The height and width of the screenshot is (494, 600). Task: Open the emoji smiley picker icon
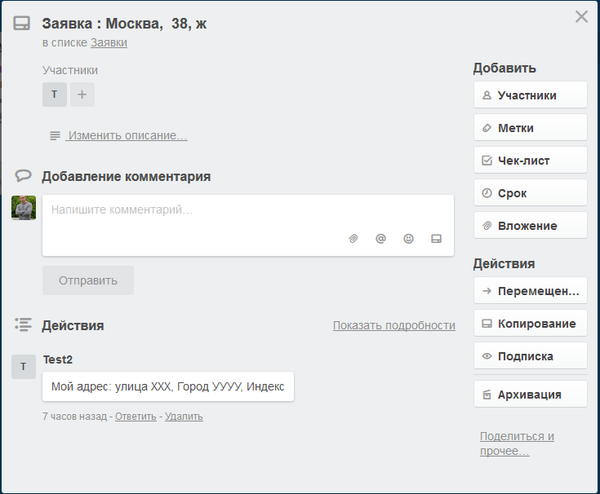point(408,239)
